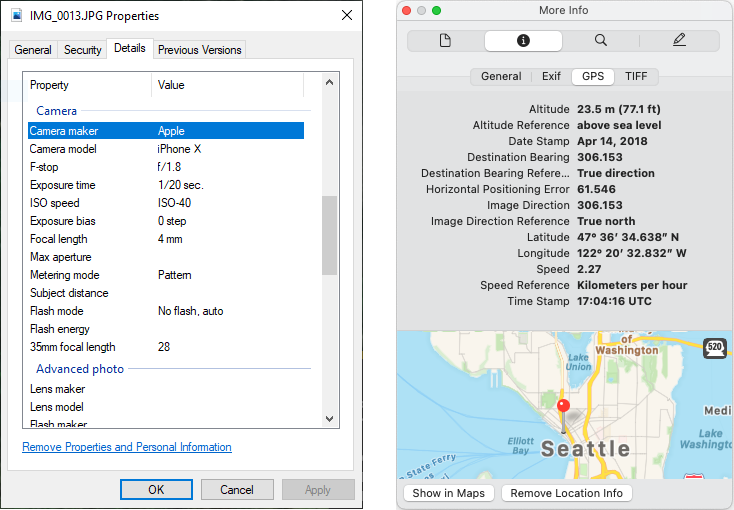Click the IMG_0013.JPG file icon in title bar

(x=17, y=16)
